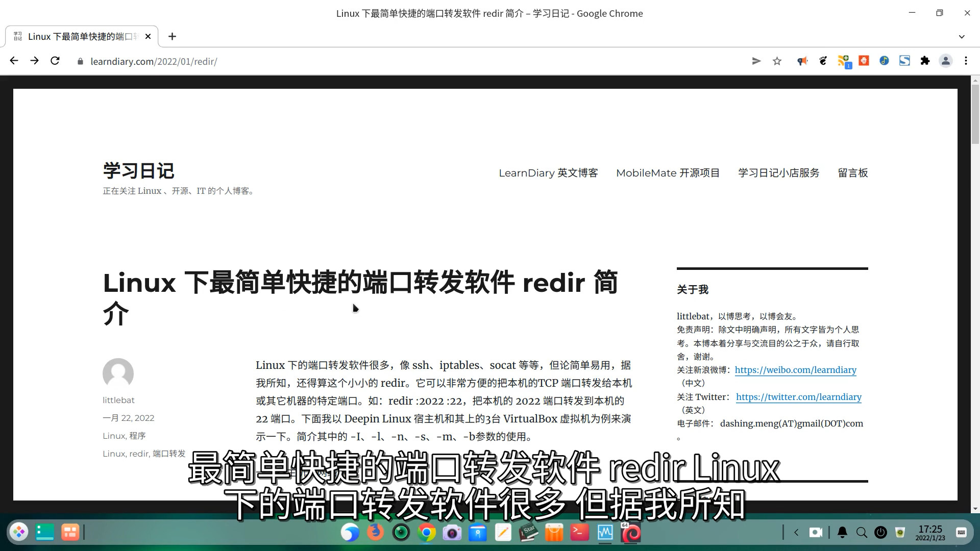Open the notification bell in system tray
This screenshot has height=551, width=980.
(842, 532)
